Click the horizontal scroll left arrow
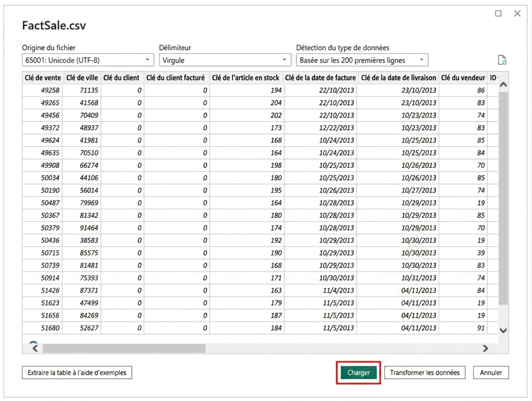This screenshot has width=532, height=401. pos(35,348)
